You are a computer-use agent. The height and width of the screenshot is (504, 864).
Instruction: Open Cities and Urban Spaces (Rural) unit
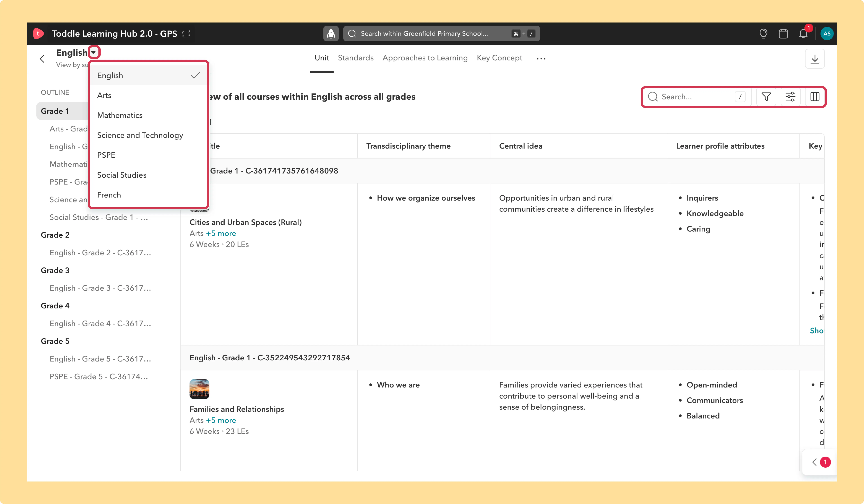(x=246, y=222)
